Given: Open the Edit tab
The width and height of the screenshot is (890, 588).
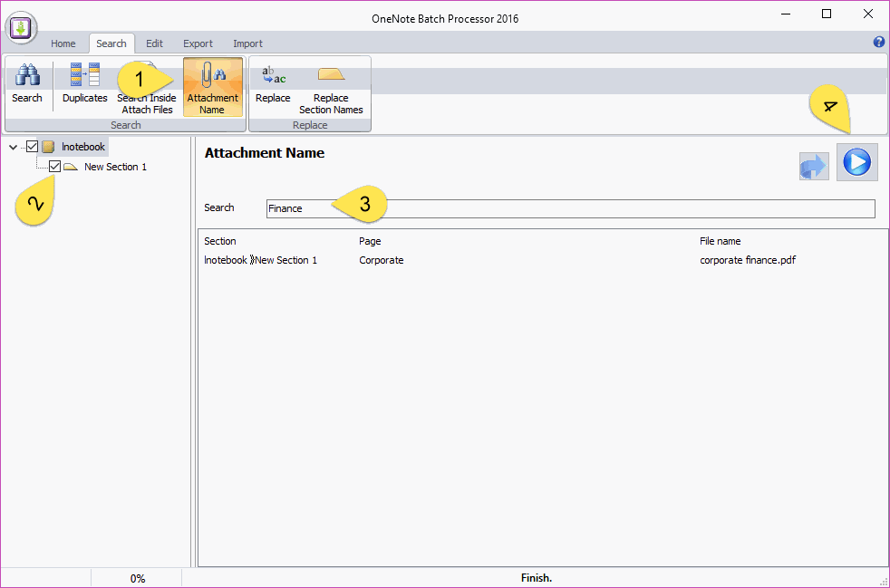Looking at the screenshot, I should pyautogui.click(x=154, y=43).
